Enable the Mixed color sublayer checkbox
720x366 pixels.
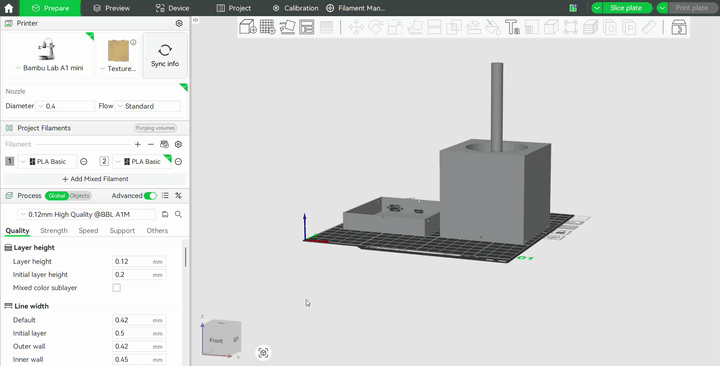click(117, 288)
